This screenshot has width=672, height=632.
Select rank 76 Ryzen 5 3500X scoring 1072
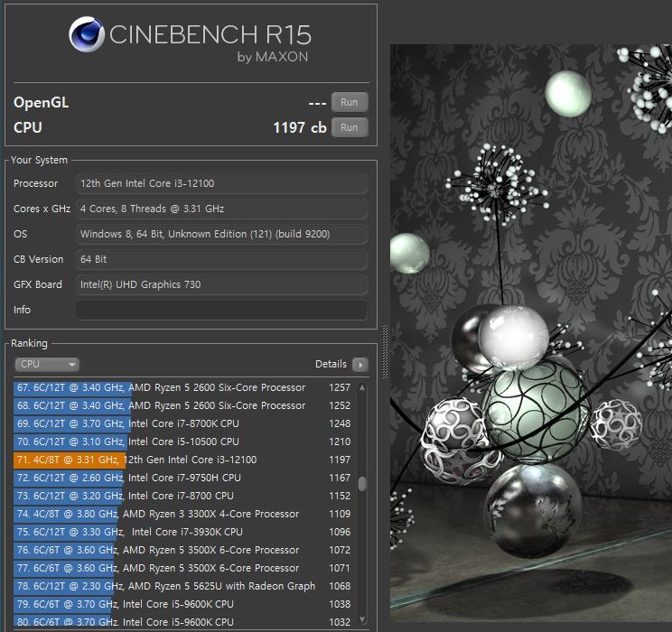[184, 550]
